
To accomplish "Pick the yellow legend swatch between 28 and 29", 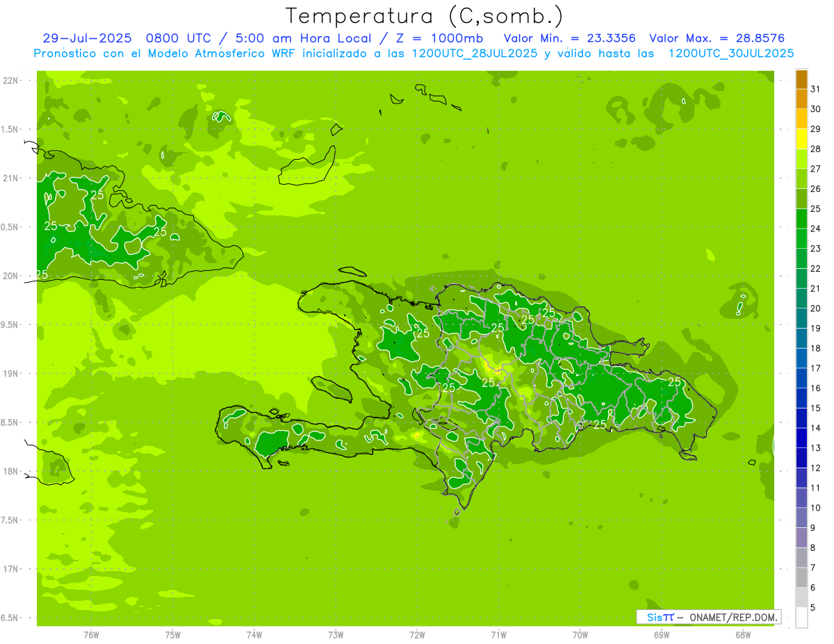I will click(801, 139).
